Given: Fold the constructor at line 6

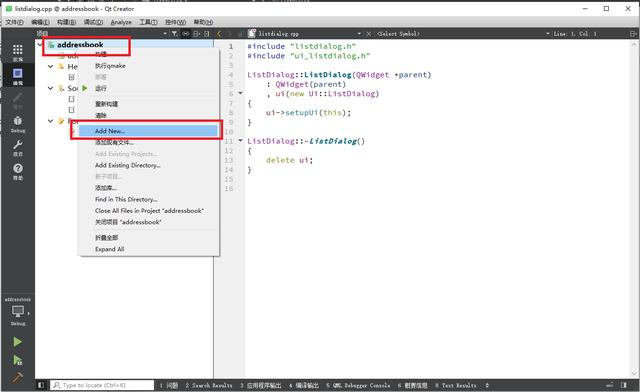Looking at the screenshot, I should 240,94.
